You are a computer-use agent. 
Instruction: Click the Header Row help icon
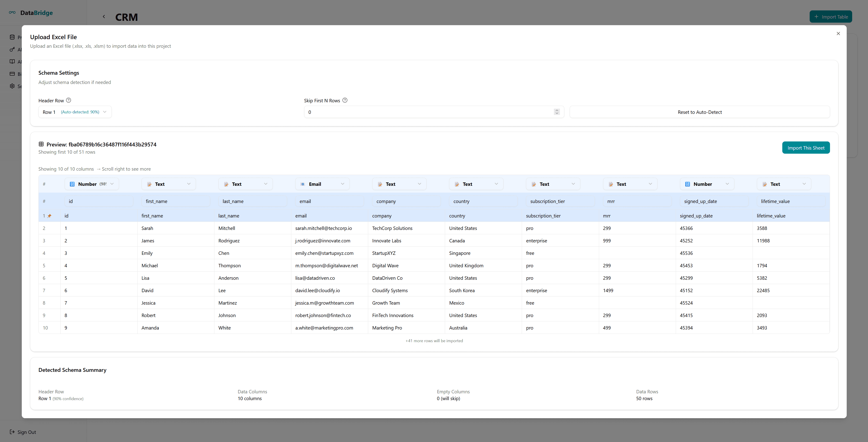[68, 100]
